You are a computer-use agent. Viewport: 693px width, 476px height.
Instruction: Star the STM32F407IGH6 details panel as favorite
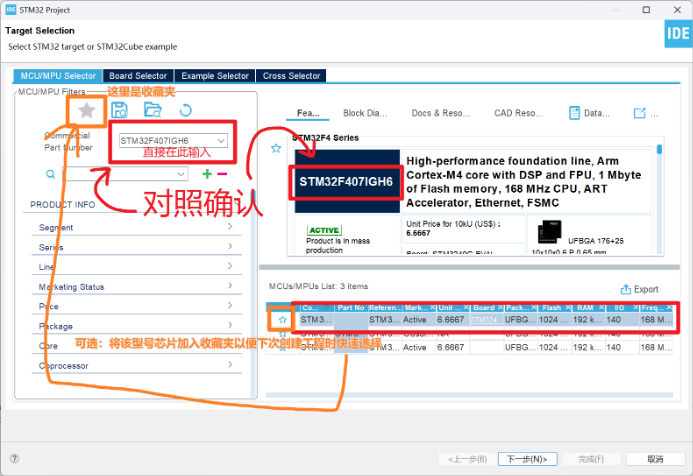276,149
